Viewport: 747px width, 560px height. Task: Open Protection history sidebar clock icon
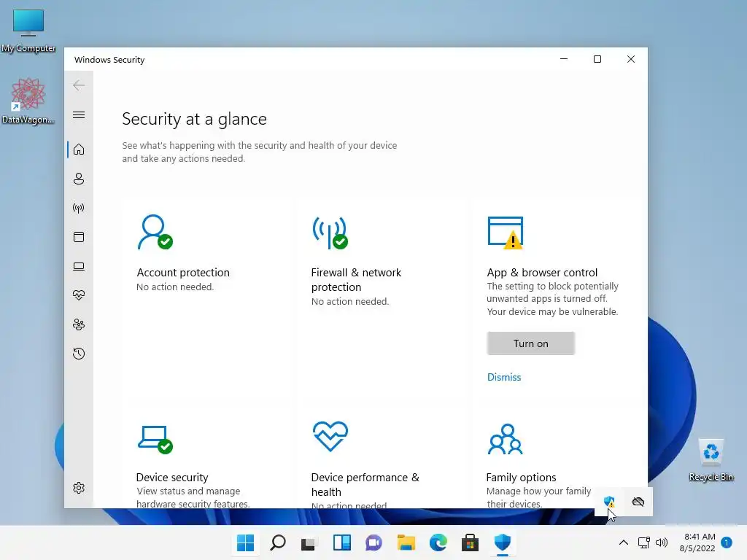[x=79, y=354]
